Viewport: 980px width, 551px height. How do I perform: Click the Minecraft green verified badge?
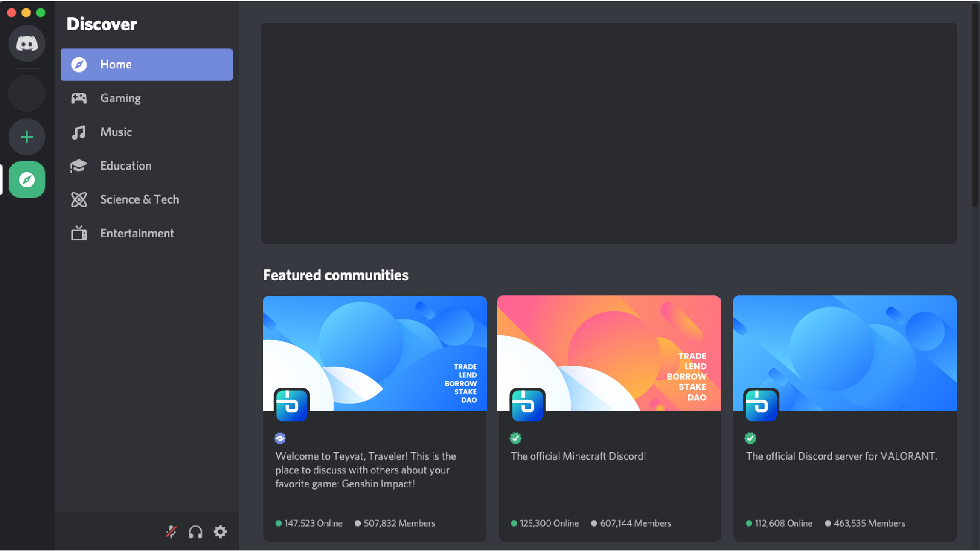coord(516,438)
